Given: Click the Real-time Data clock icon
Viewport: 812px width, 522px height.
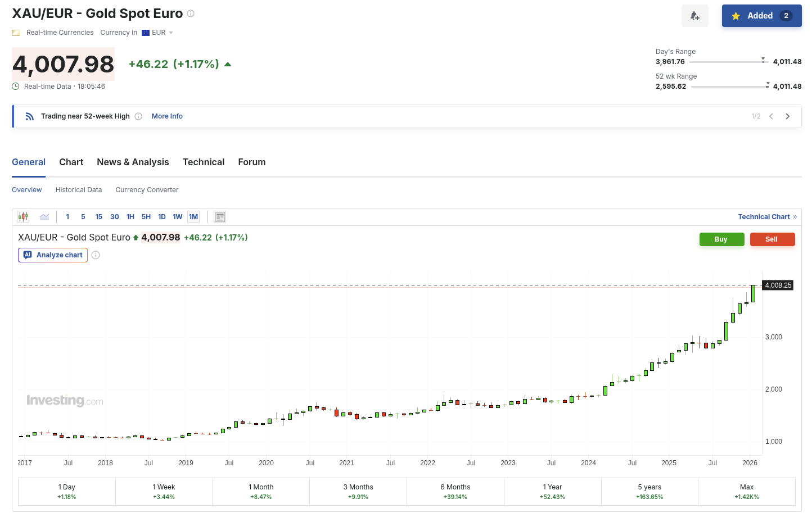Looking at the screenshot, I should (x=16, y=87).
